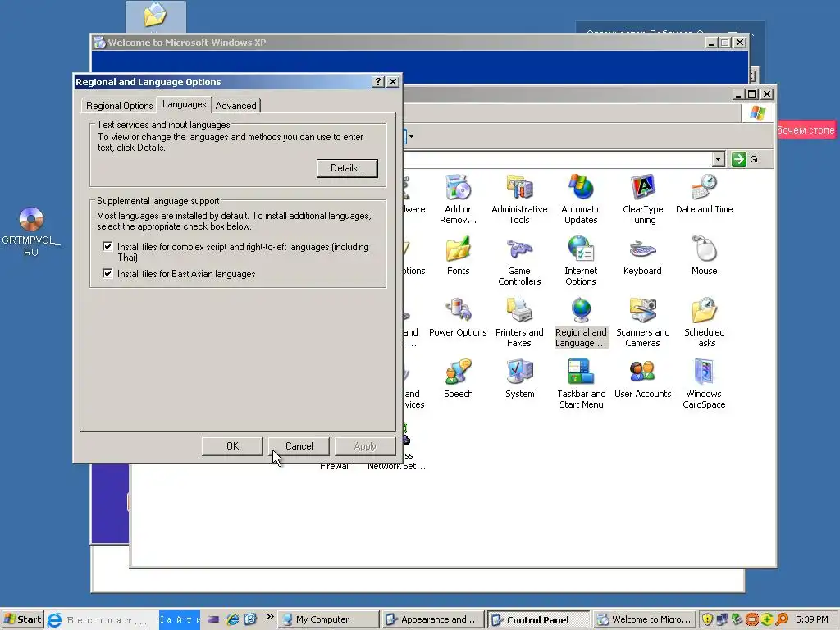Click the security shield tray icon
Screen dimensions: 840x630
[x=707, y=619]
